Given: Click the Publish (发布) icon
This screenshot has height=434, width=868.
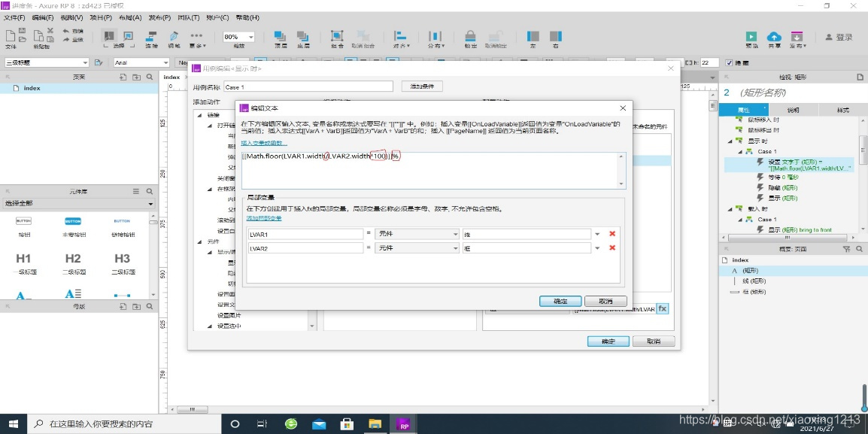Looking at the screenshot, I should (x=797, y=36).
